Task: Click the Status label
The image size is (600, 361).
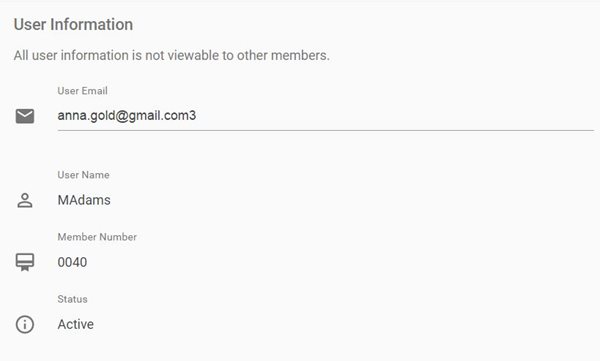Action: tap(72, 299)
